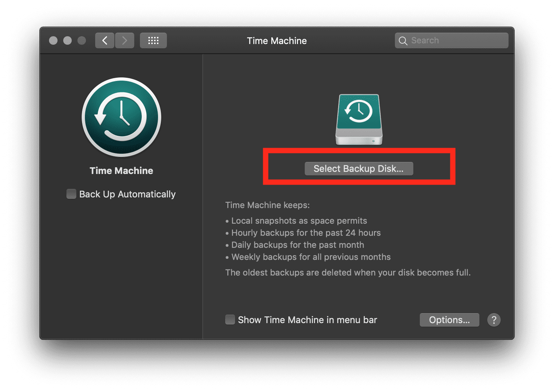Open the Options sheet
The height and width of the screenshot is (392, 554).
point(449,320)
